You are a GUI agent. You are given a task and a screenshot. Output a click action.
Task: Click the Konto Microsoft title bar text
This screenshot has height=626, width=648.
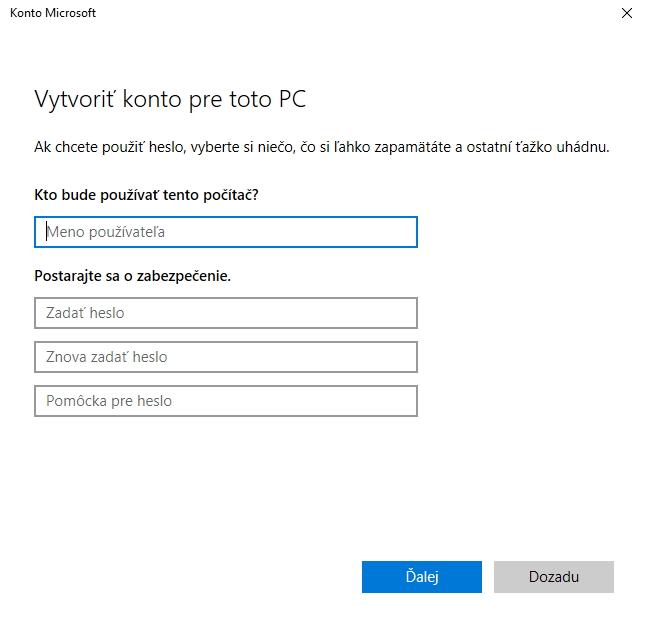pyautogui.click(x=53, y=14)
